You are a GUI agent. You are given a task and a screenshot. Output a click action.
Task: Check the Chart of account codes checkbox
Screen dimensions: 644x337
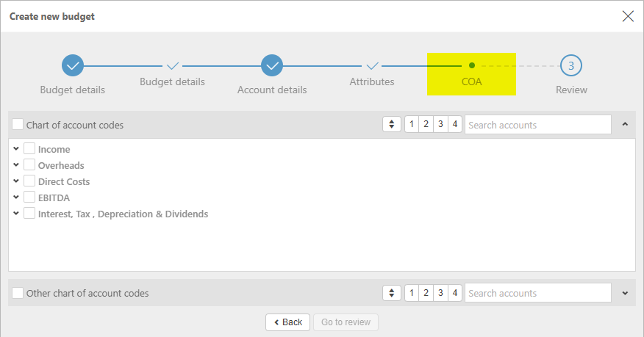[18, 125]
